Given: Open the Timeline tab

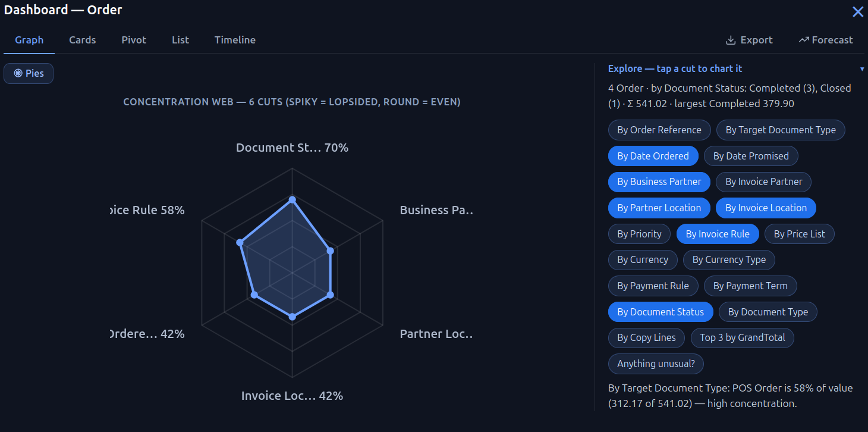Looking at the screenshot, I should 235,40.
